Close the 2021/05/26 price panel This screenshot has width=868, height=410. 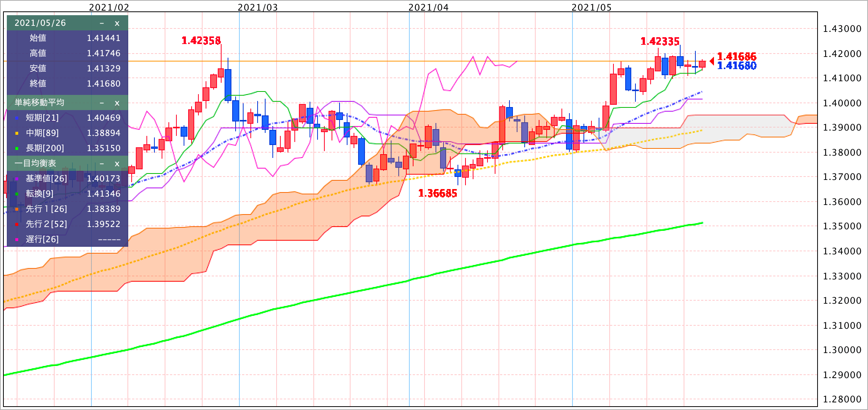point(117,23)
